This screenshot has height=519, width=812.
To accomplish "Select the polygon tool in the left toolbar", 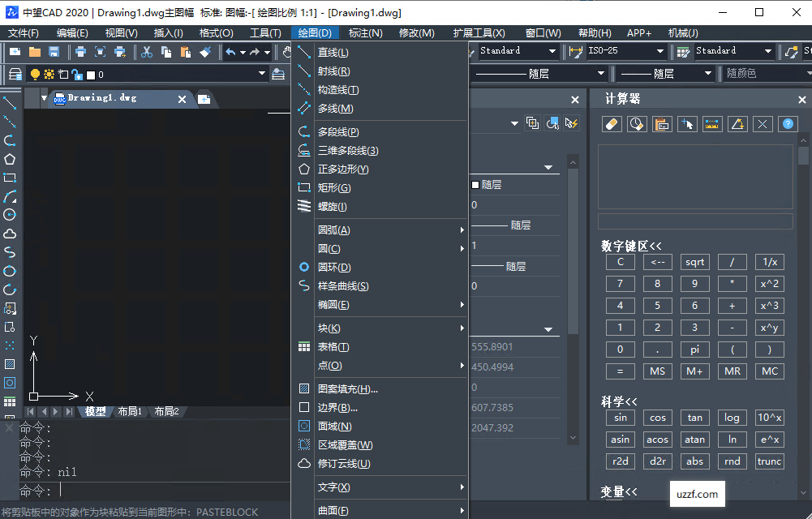I will point(10,159).
